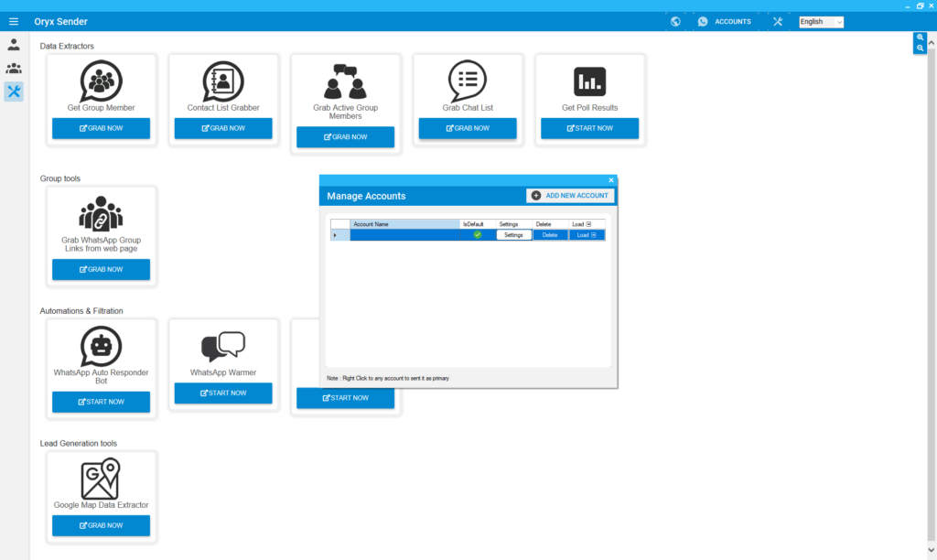The image size is (937, 560).
Task: Click the scrollbar up arrow
Action: [x=931, y=43]
